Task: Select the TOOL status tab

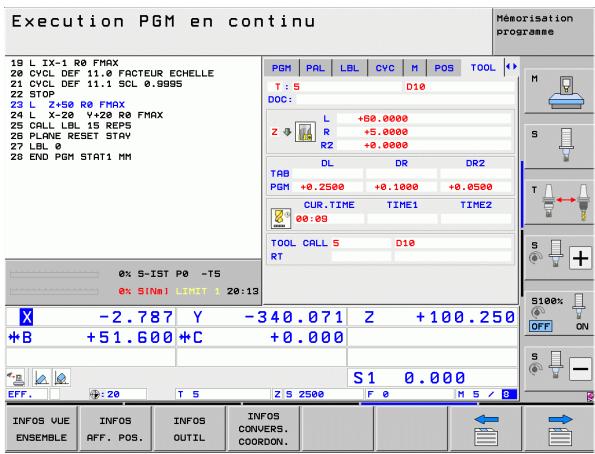Action: tap(483, 68)
